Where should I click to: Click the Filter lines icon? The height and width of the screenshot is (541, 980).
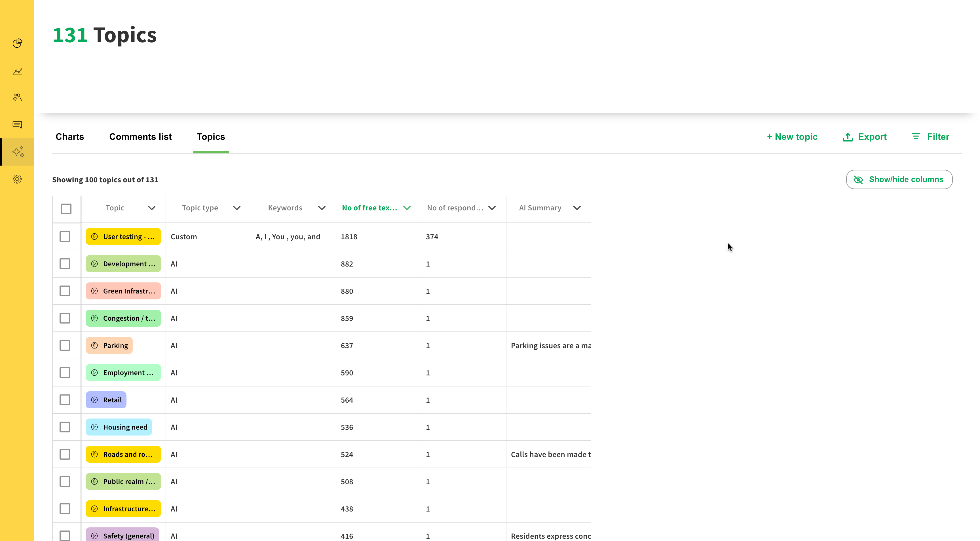pyautogui.click(x=916, y=137)
